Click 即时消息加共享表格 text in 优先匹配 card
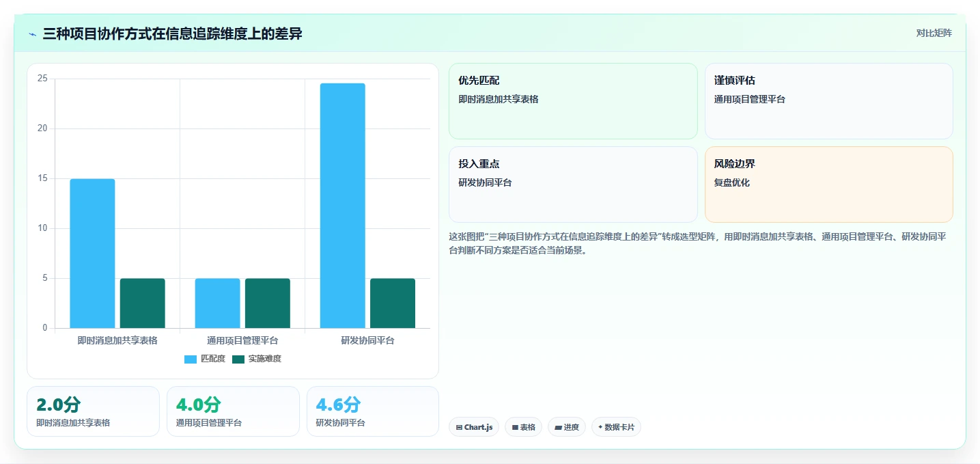Viewport: 980px width, 464px height. pyautogui.click(x=499, y=99)
